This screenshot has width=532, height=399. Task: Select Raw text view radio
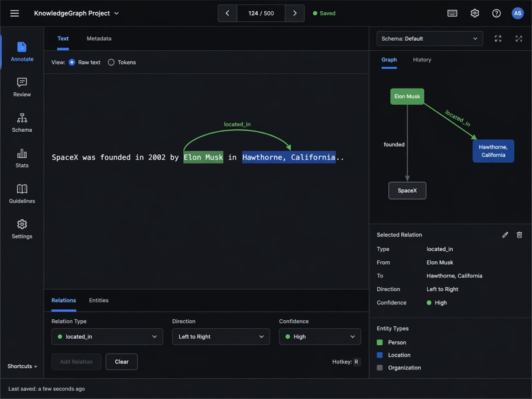[72, 63]
